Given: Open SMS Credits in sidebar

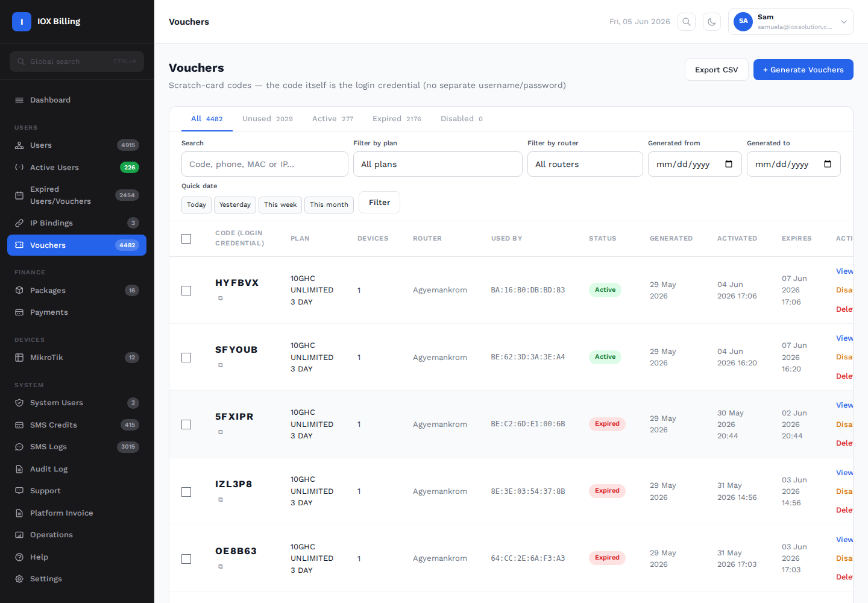Looking at the screenshot, I should tap(77, 425).
